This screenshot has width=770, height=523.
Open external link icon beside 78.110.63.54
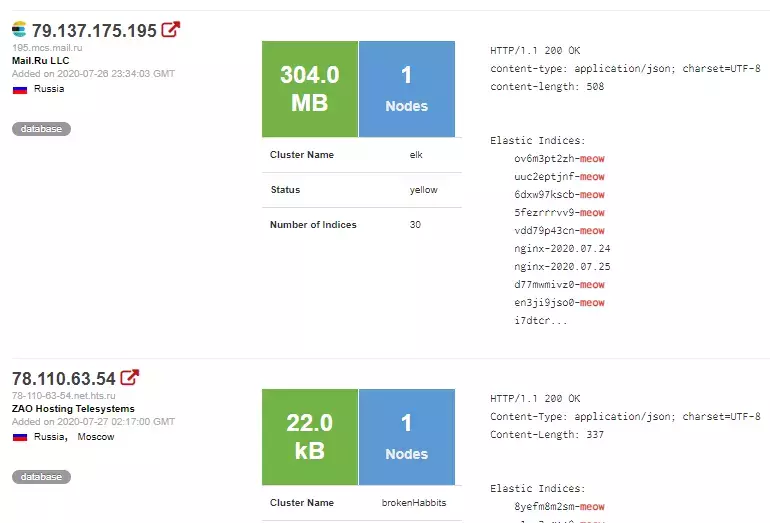[x=130, y=377]
